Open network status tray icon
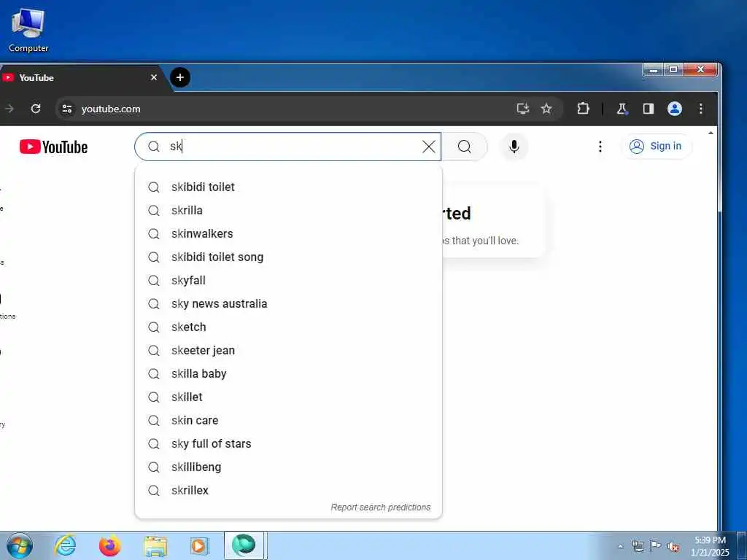 638,546
